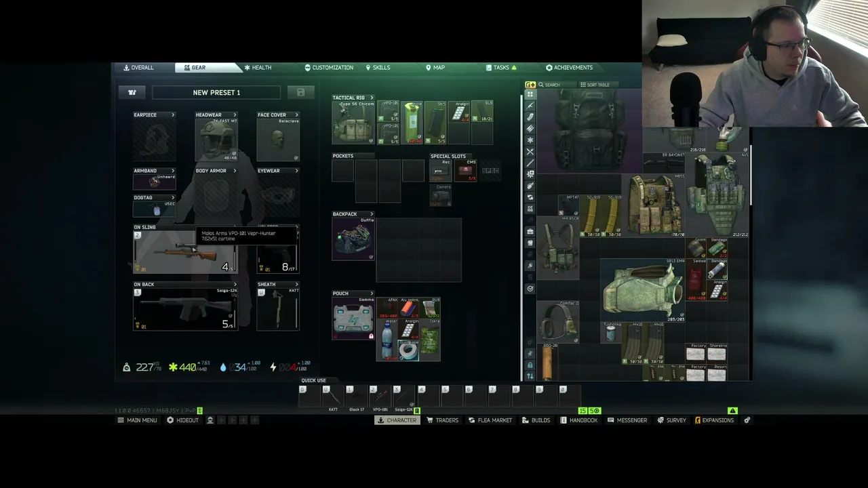Expand the Eyewear slot arrow
Screen dimensions: 868x488
pos(296,171)
